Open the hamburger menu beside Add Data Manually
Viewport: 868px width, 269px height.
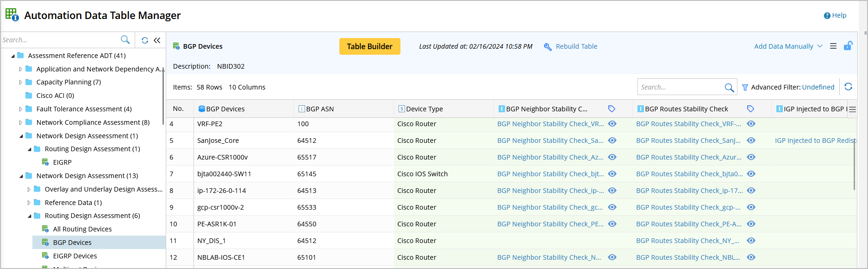coord(833,46)
